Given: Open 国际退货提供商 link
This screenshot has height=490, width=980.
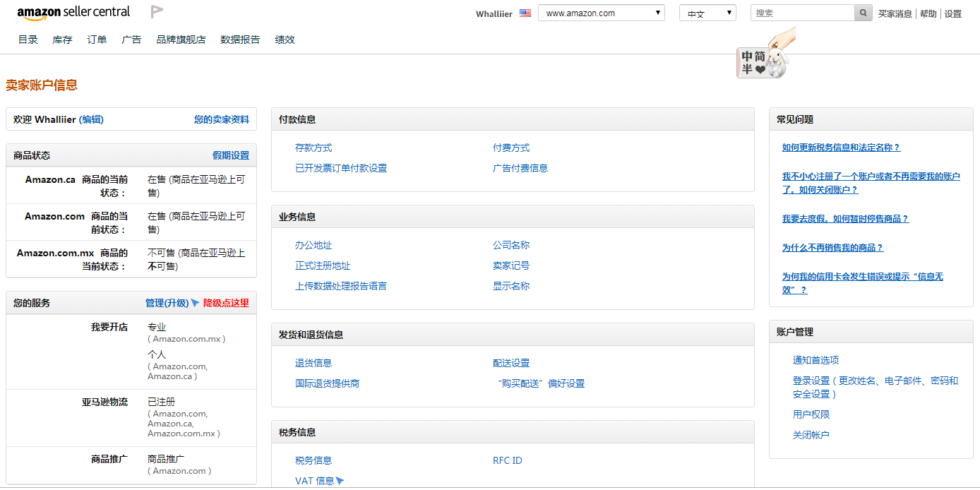Looking at the screenshot, I should (328, 383).
